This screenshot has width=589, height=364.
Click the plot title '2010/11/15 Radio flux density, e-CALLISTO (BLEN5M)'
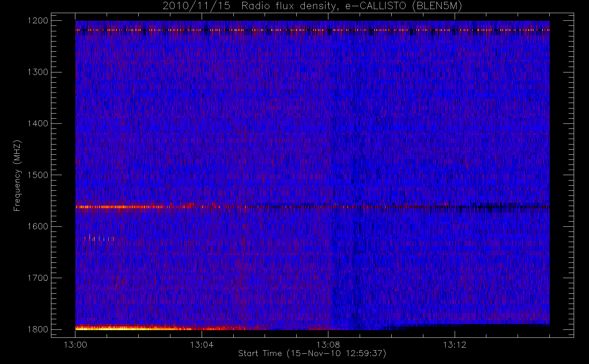tap(312, 6)
